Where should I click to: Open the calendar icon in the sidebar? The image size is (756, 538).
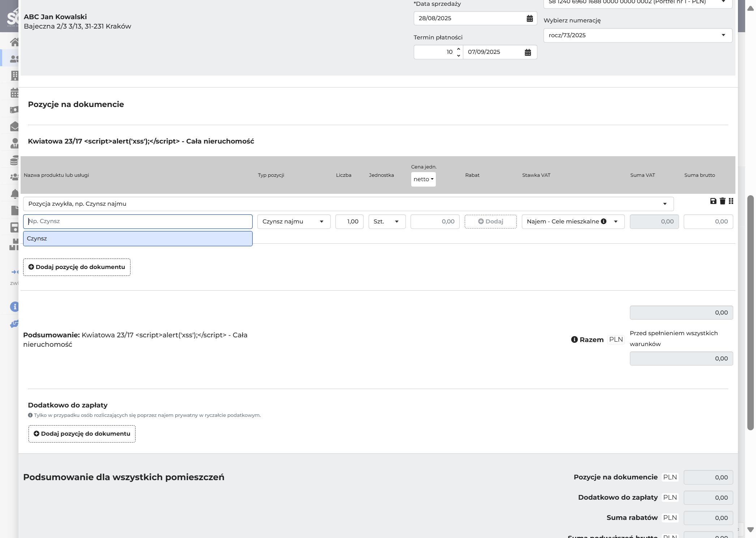pos(14,93)
